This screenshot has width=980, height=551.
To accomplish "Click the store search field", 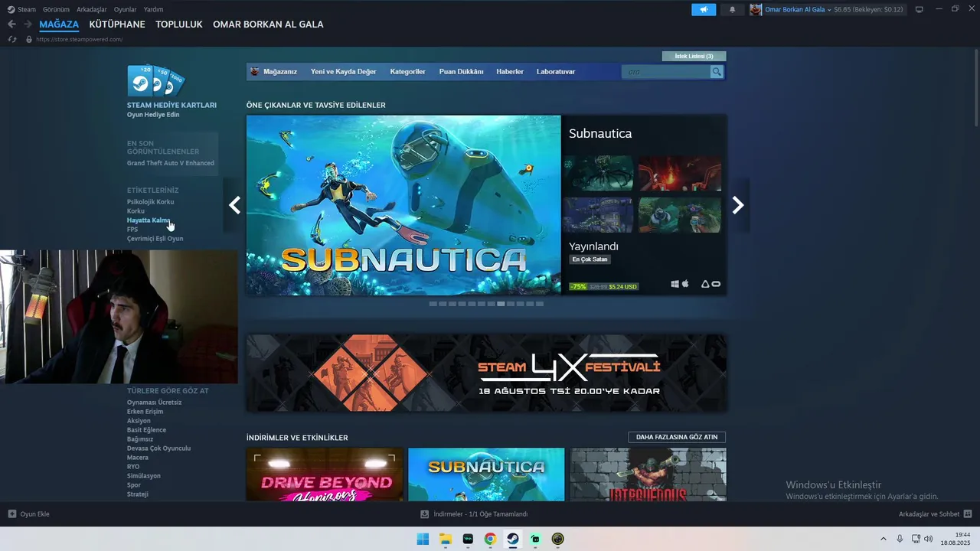I will pyautogui.click(x=666, y=72).
